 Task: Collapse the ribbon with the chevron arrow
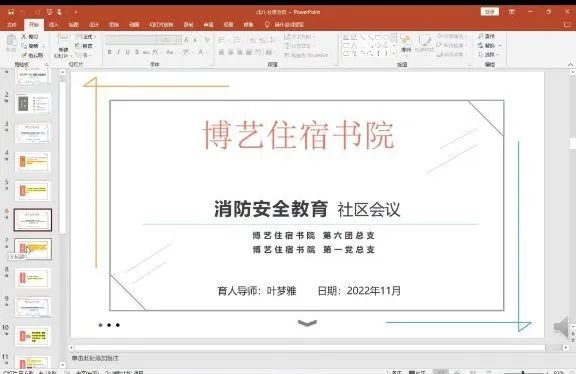[x=570, y=65]
